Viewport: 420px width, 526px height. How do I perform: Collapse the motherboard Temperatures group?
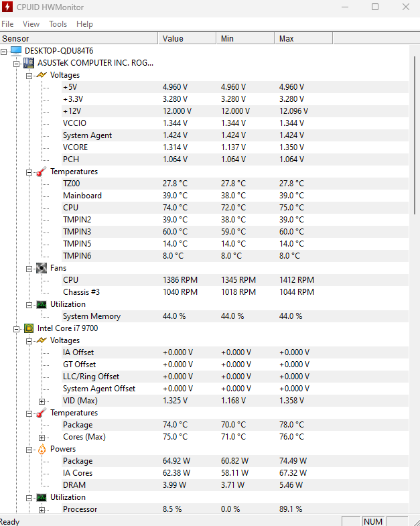tap(29, 172)
